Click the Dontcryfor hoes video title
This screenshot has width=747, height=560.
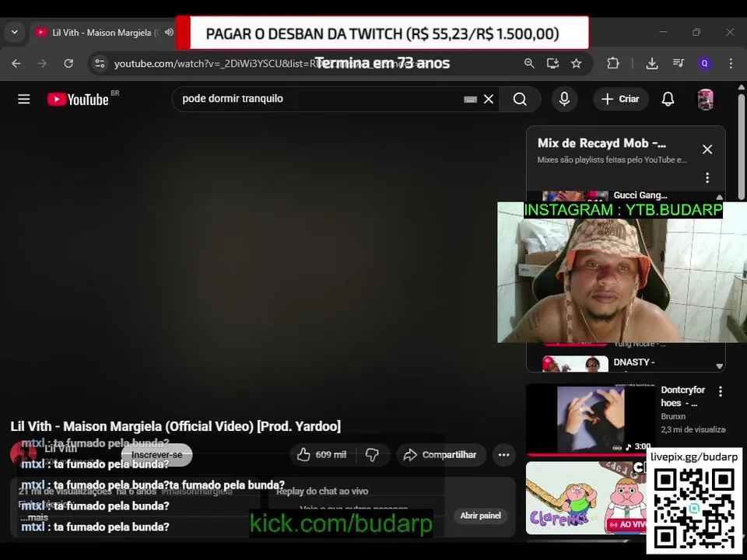click(x=682, y=396)
